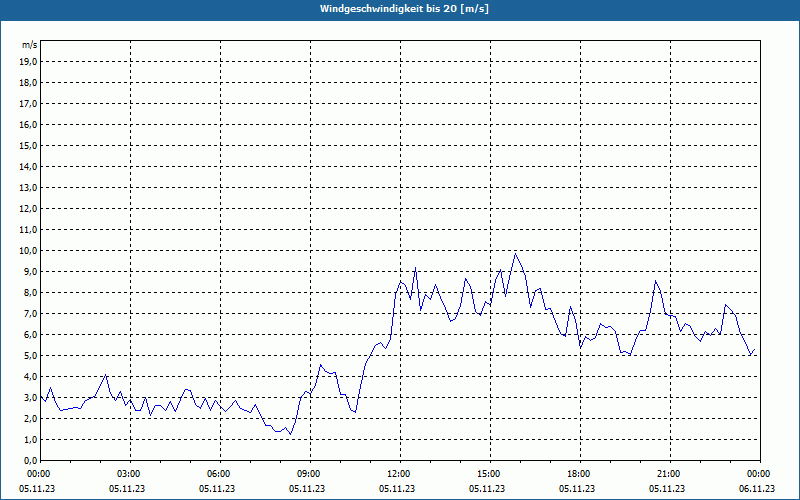Click the 19,0 y-axis label
800x500 pixels.
(28, 62)
